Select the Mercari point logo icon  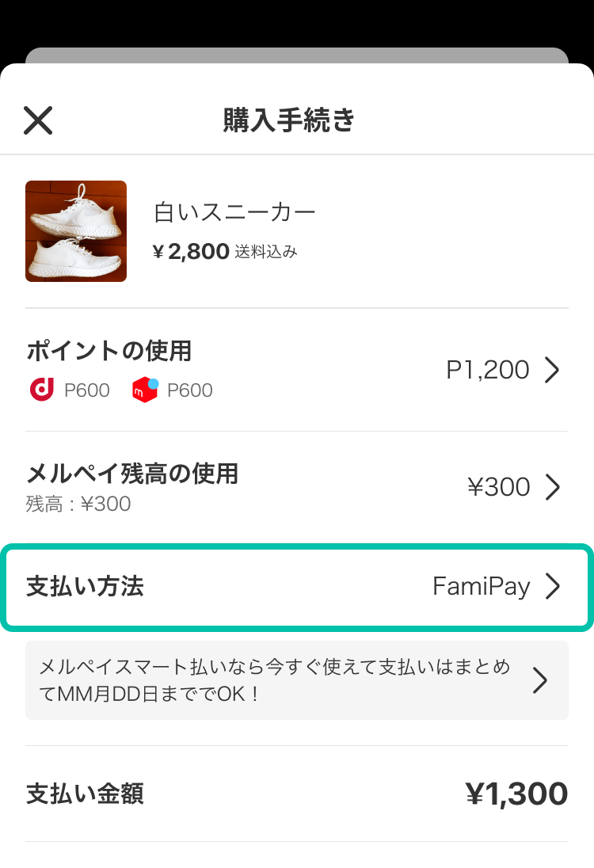[144, 389]
